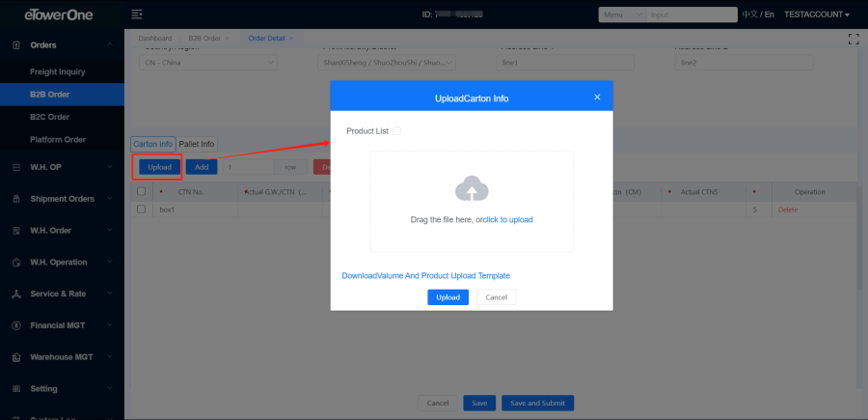Open Download Volume And Product Upload Template link

tap(425, 275)
